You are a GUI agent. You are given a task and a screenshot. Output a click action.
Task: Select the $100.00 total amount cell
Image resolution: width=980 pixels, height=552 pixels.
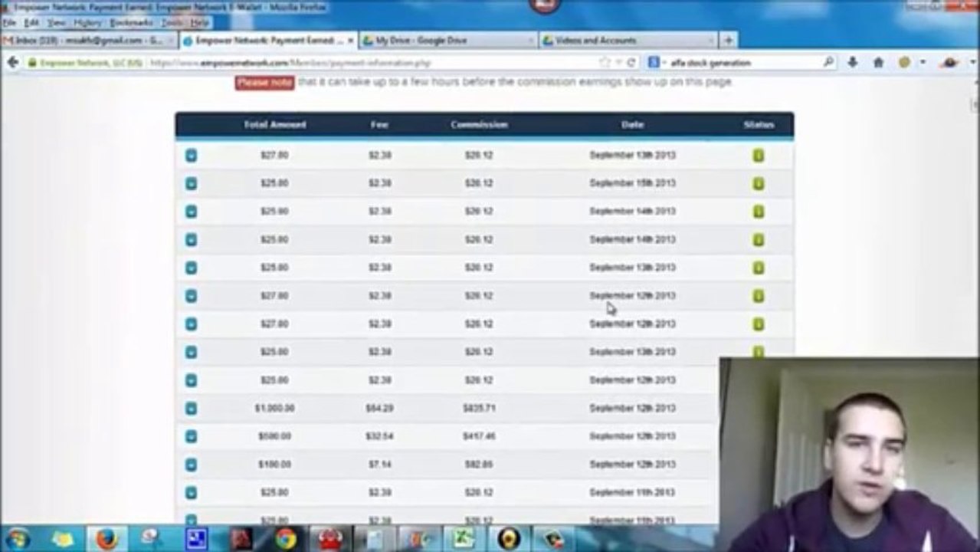[x=274, y=465]
